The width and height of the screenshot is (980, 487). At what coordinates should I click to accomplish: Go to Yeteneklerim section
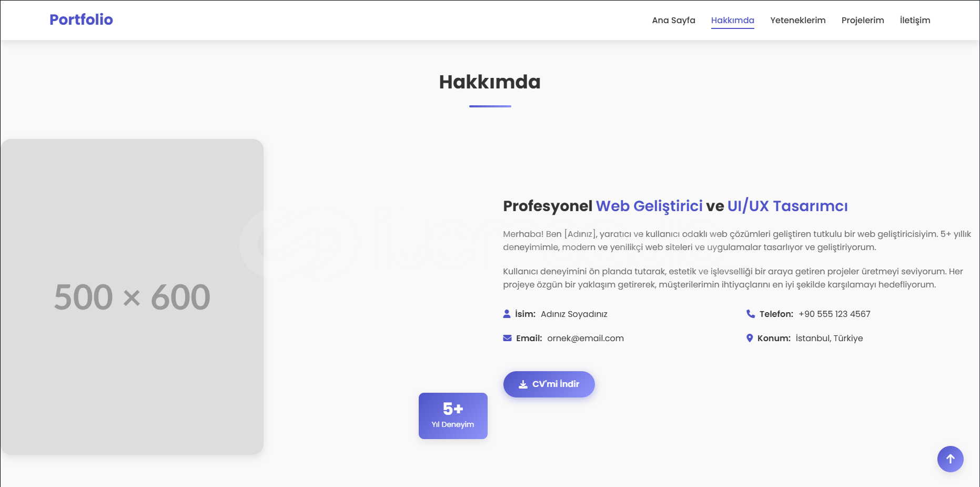pyautogui.click(x=797, y=20)
